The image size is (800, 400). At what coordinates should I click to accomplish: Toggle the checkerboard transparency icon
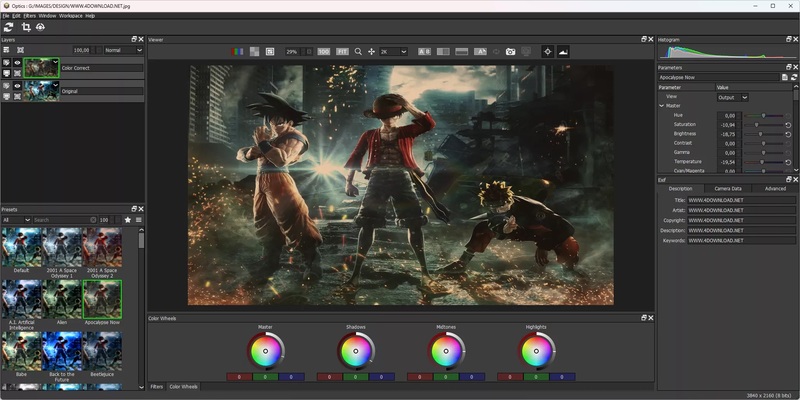tap(254, 52)
